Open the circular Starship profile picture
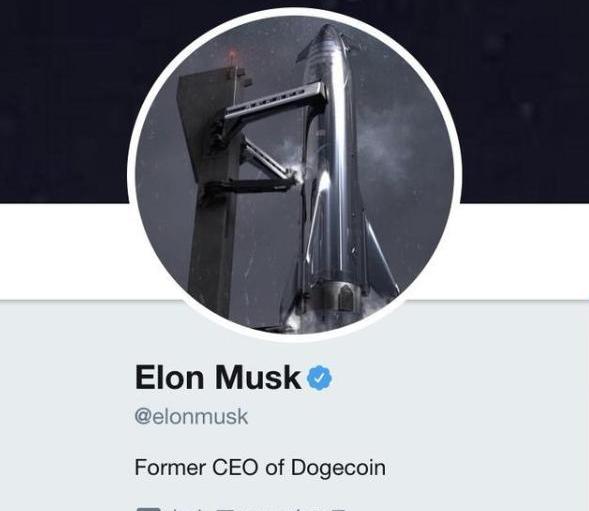Image resolution: width=589 pixels, height=511 pixels. pyautogui.click(x=294, y=175)
